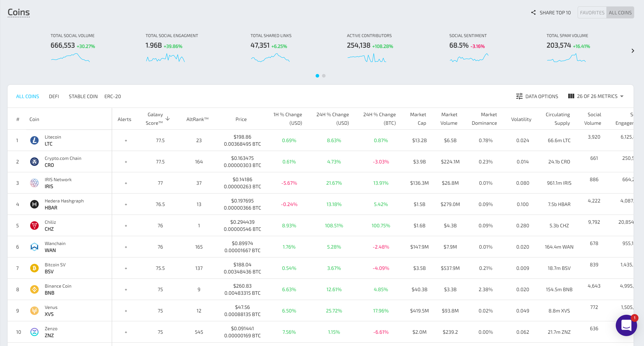Image resolution: width=644 pixels, height=346 pixels.
Task: Select the Crypto.com Chain CRO logo
Action: [34, 161]
